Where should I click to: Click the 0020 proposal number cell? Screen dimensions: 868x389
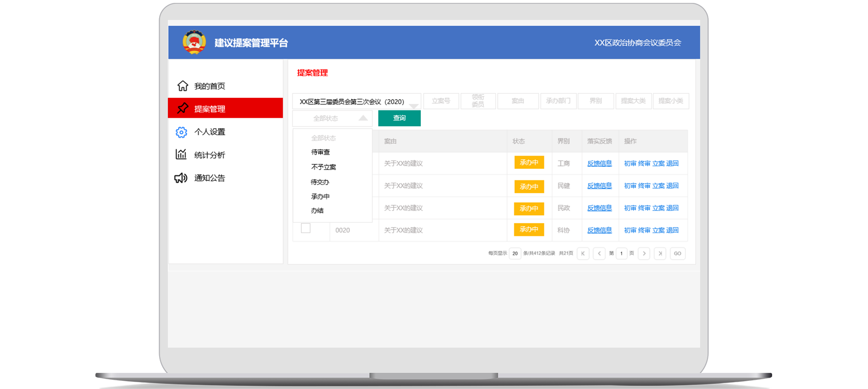tap(343, 230)
